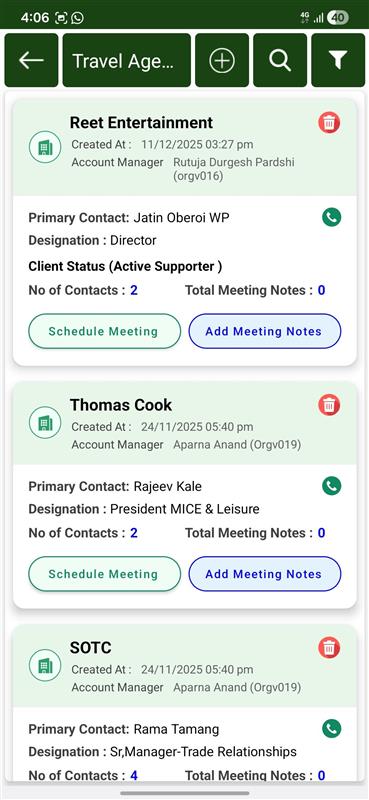Call Jatin Oberoi WP phone icon

click(332, 218)
